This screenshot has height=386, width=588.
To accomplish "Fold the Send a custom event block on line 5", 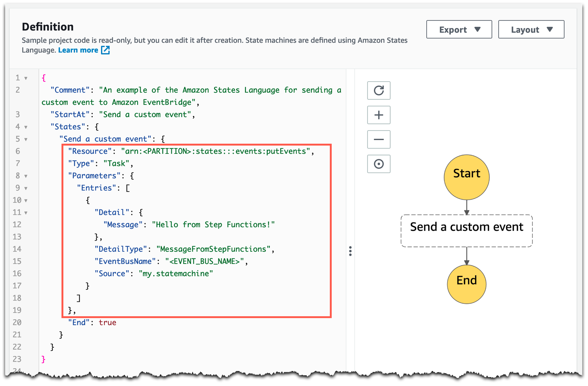I will point(26,139).
